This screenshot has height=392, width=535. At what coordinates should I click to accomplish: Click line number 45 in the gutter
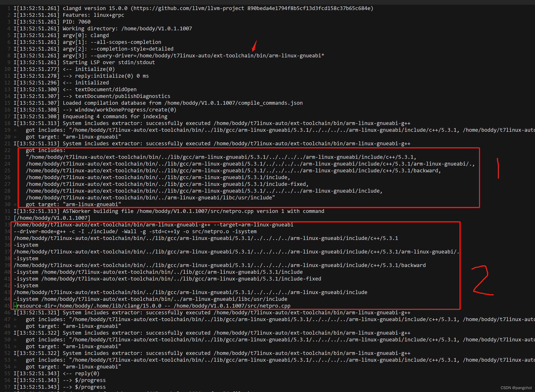[7, 306]
